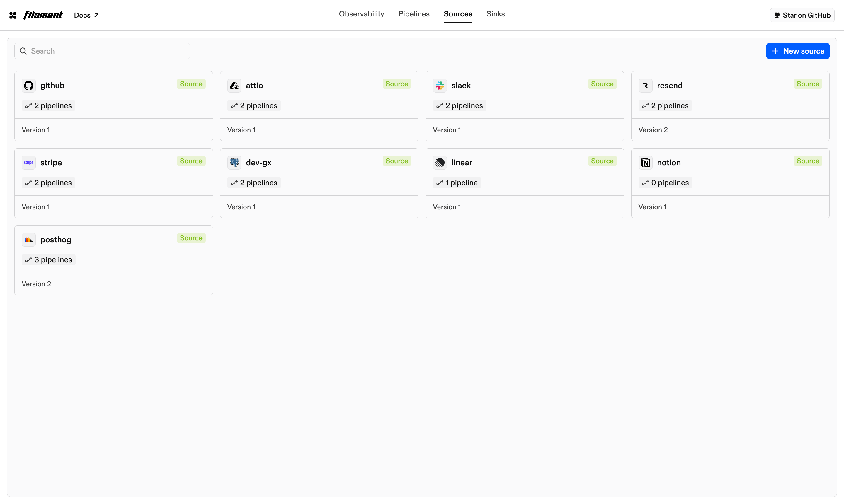
Task: Go to the Sinks tab
Action: pyautogui.click(x=496, y=14)
